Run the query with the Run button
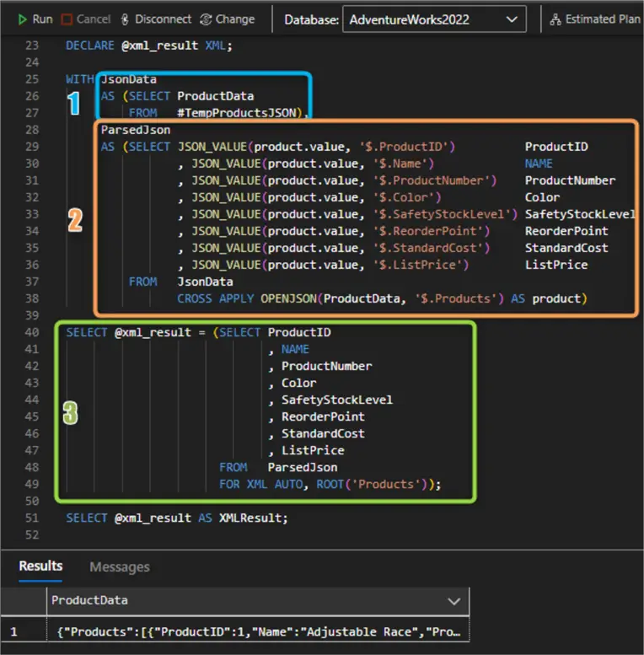Image resolution: width=644 pixels, height=655 pixels. point(35,19)
